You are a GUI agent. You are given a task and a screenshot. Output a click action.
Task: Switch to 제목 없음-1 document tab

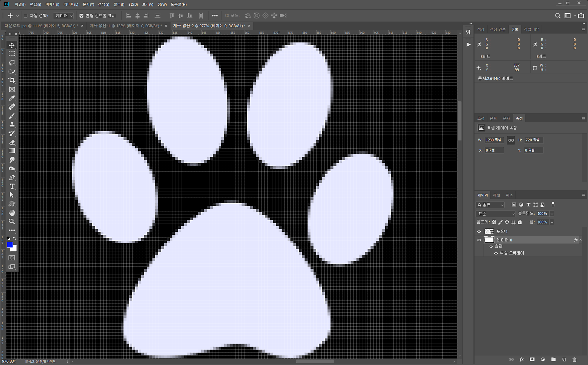click(125, 26)
